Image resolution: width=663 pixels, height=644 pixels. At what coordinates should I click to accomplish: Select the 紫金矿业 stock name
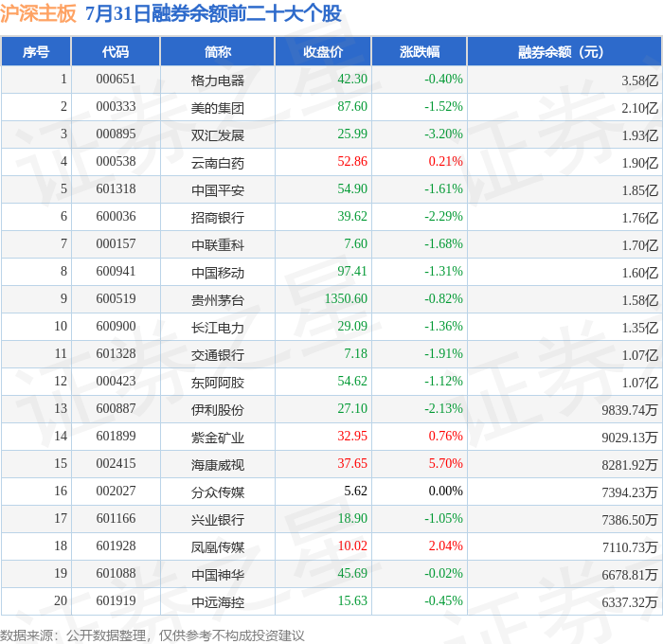(217, 438)
